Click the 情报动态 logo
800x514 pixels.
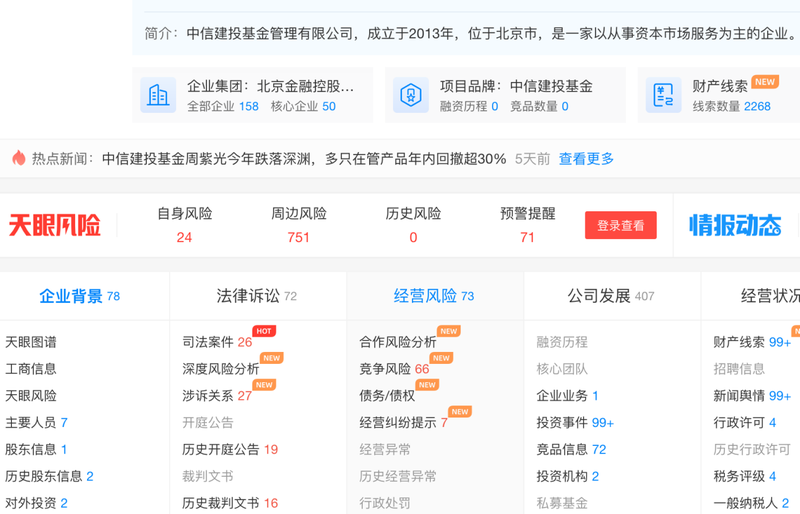tap(735, 225)
